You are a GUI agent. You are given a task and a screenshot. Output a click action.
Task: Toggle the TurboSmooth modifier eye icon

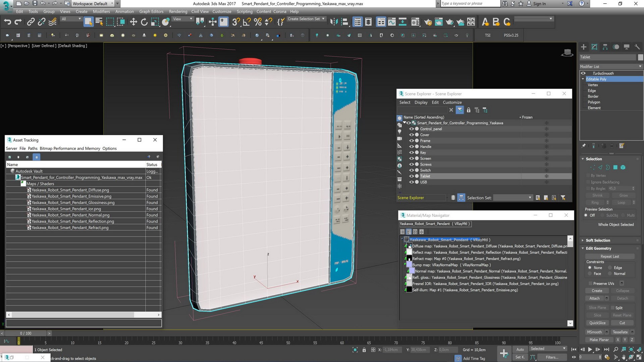(x=583, y=73)
